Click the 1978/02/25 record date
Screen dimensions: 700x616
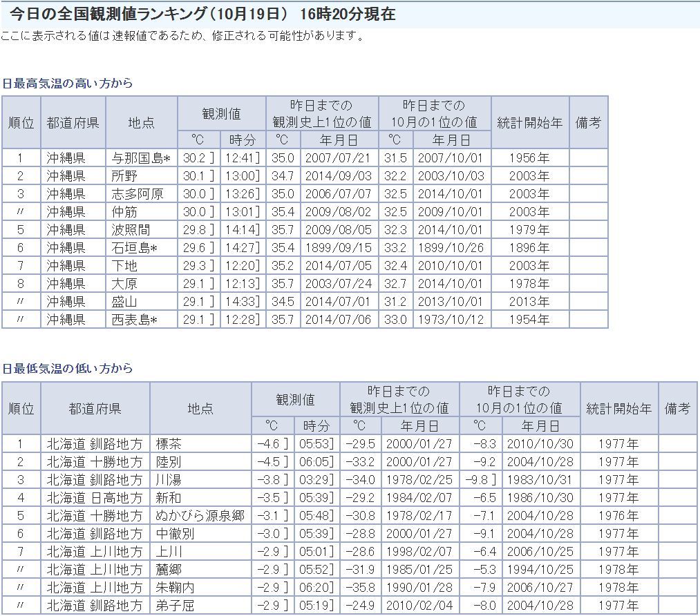click(419, 480)
